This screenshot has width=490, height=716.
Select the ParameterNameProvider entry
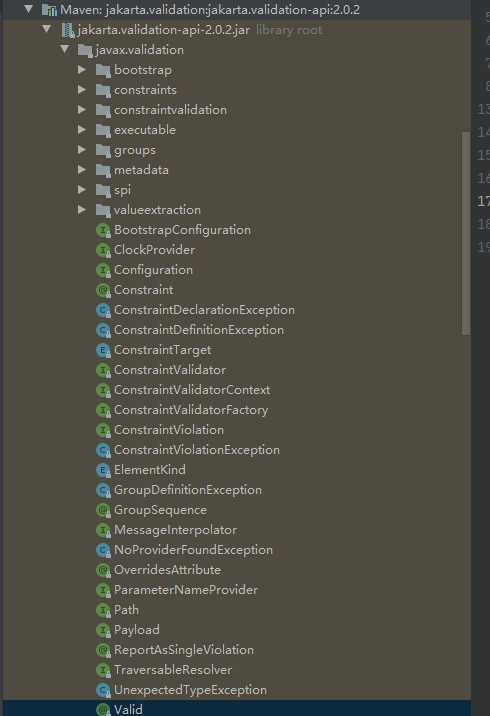(x=185, y=590)
